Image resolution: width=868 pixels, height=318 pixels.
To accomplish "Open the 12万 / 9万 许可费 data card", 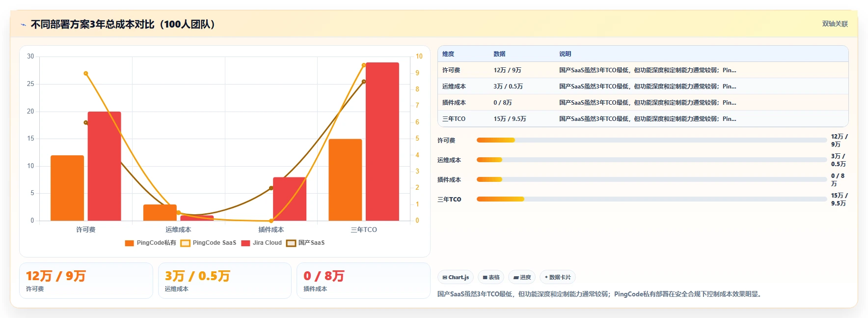I will pyautogui.click(x=86, y=281).
